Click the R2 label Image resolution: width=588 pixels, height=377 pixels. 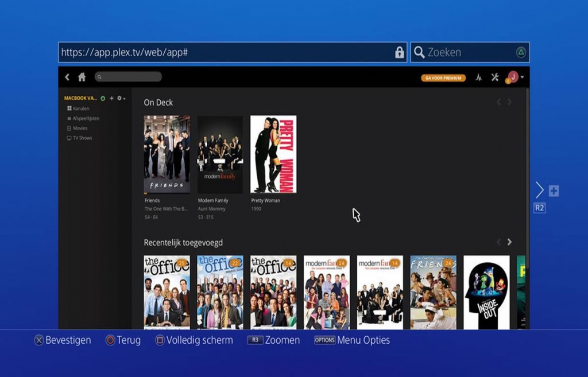(539, 208)
